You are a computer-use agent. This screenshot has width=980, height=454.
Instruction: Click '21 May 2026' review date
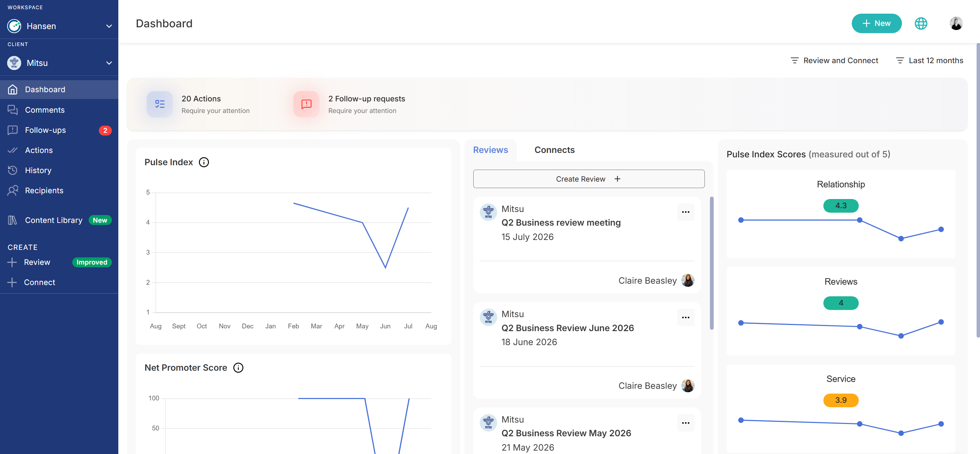(x=528, y=448)
